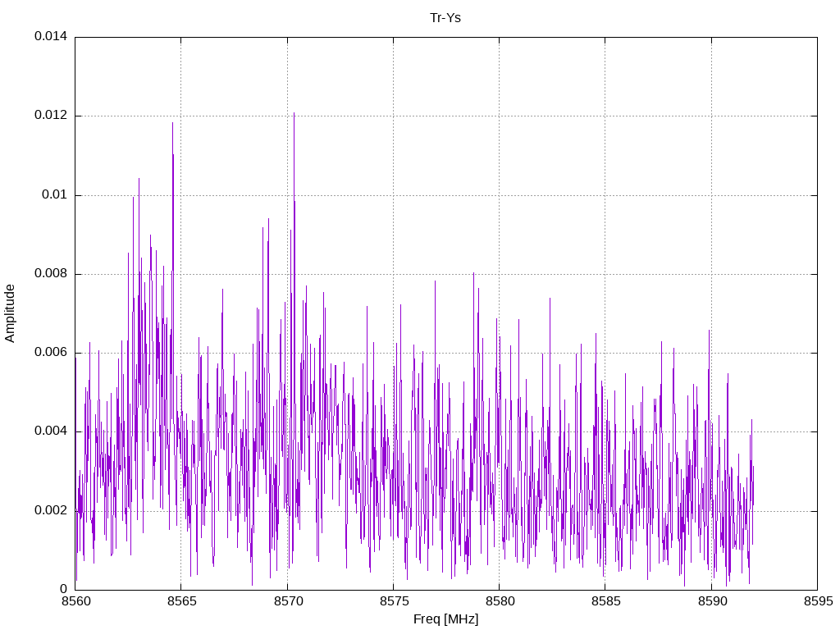Click the 0.006 y-axis tick label
The width and height of the screenshot is (840, 630).
50,353
